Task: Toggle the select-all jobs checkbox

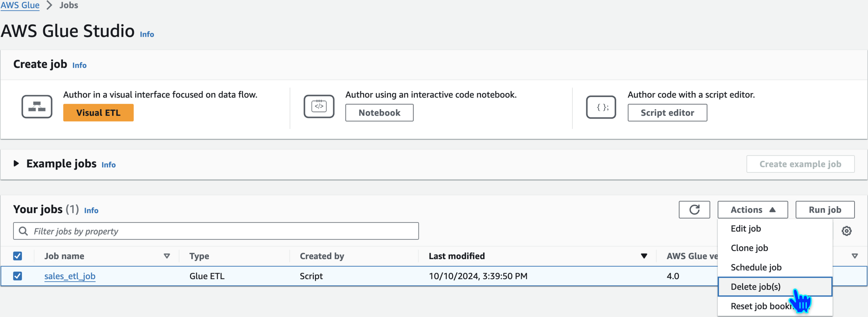Action: [17, 256]
